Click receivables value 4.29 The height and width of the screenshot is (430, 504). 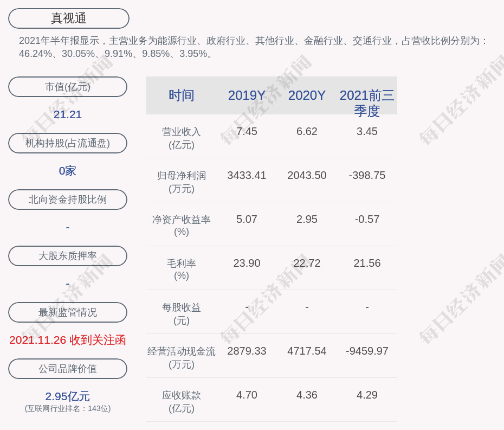(367, 395)
